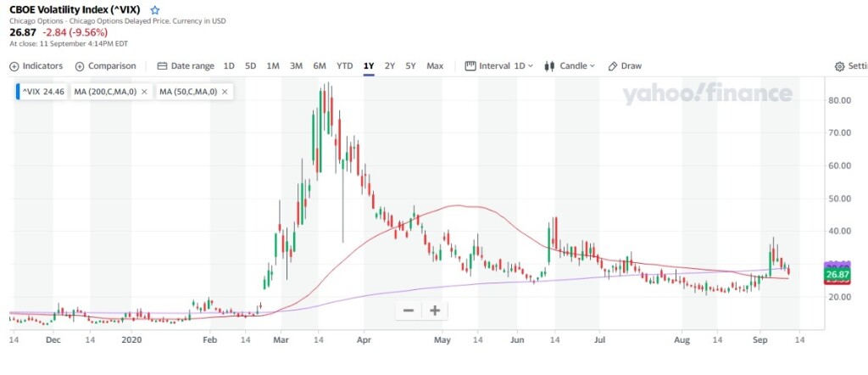The image size is (868, 375).
Task: Click the MA (50,C,MA,0) legend label
Action: pos(188,92)
